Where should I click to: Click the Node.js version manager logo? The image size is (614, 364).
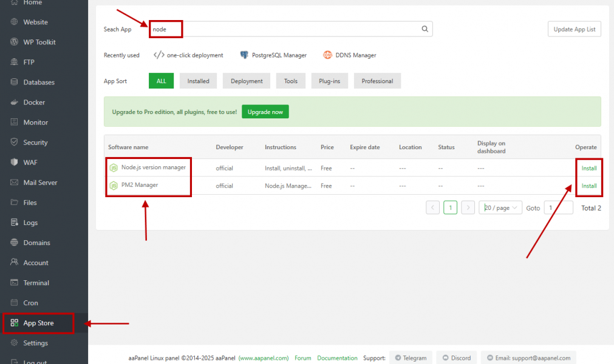coord(114,167)
